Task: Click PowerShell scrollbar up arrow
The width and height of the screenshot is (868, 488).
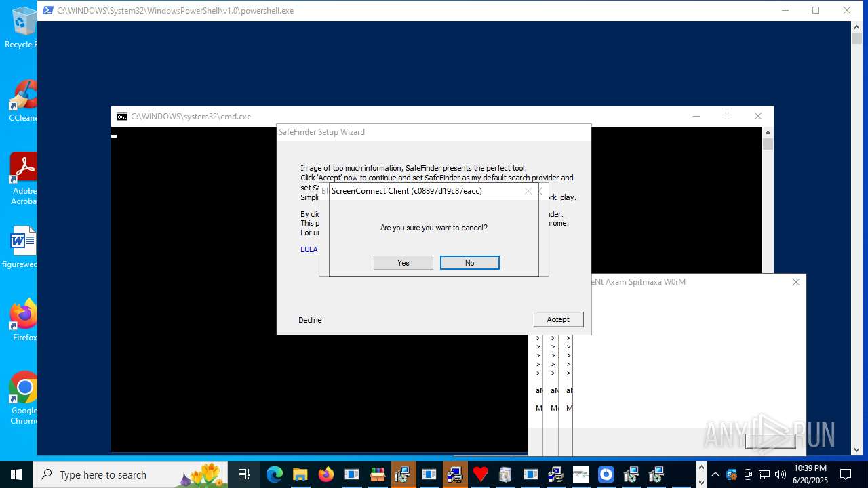Action: (x=856, y=26)
